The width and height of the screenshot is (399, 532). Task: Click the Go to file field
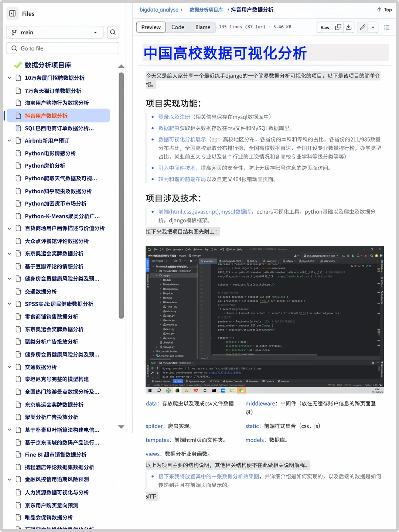point(62,48)
